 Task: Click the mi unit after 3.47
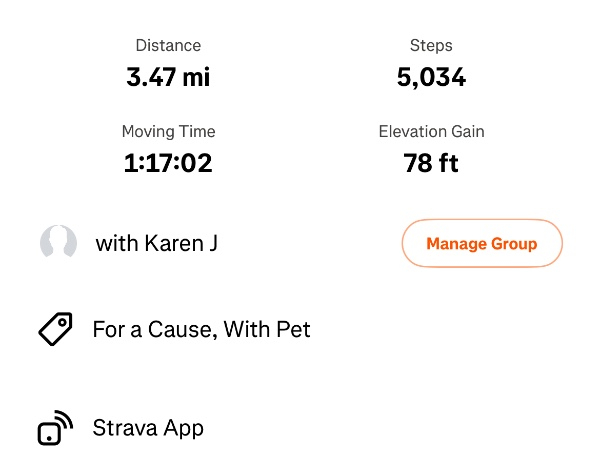tap(195, 77)
